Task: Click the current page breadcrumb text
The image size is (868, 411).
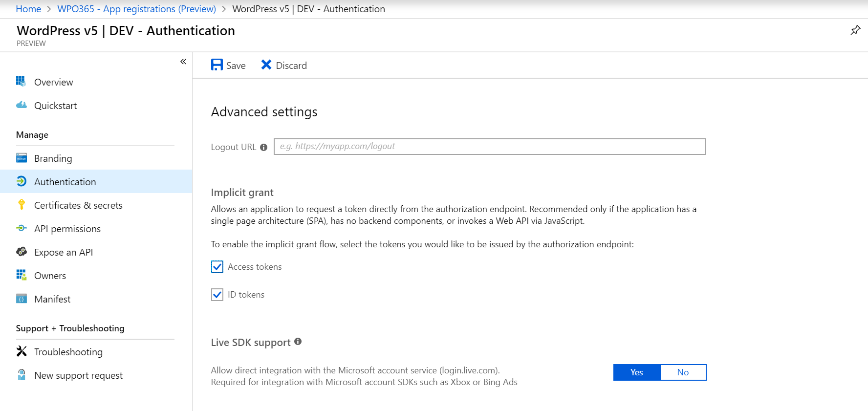Action: point(308,9)
